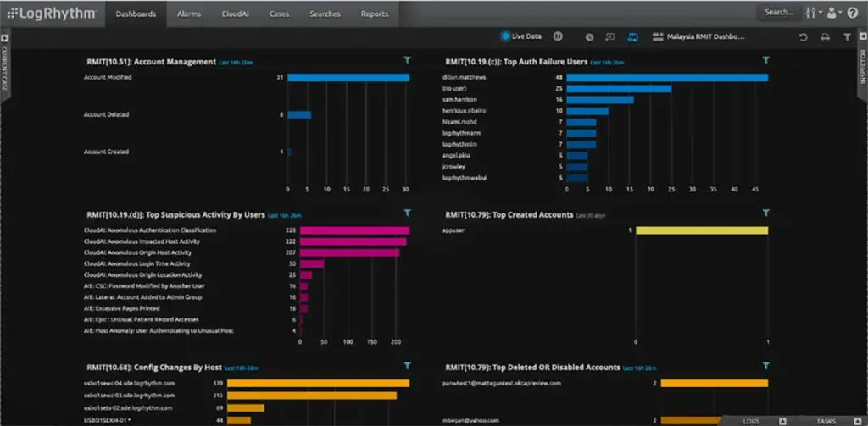
Task: Click the clock time range icon
Action: tap(590, 37)
